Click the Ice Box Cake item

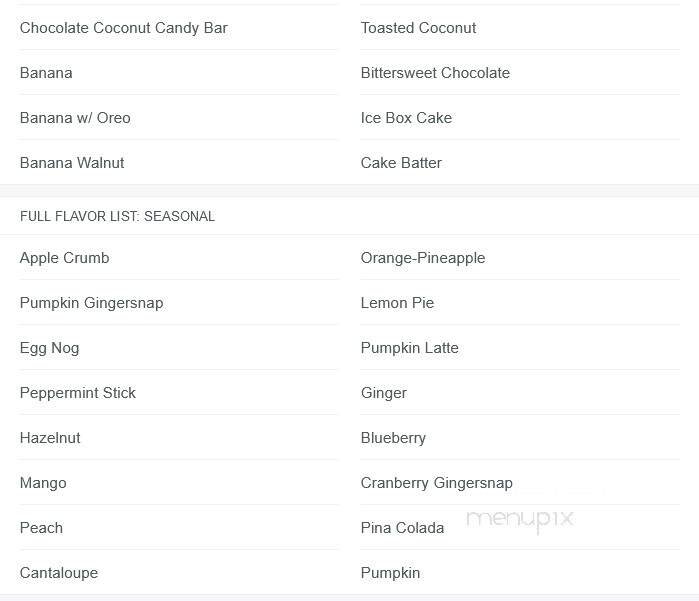point(406,118)
